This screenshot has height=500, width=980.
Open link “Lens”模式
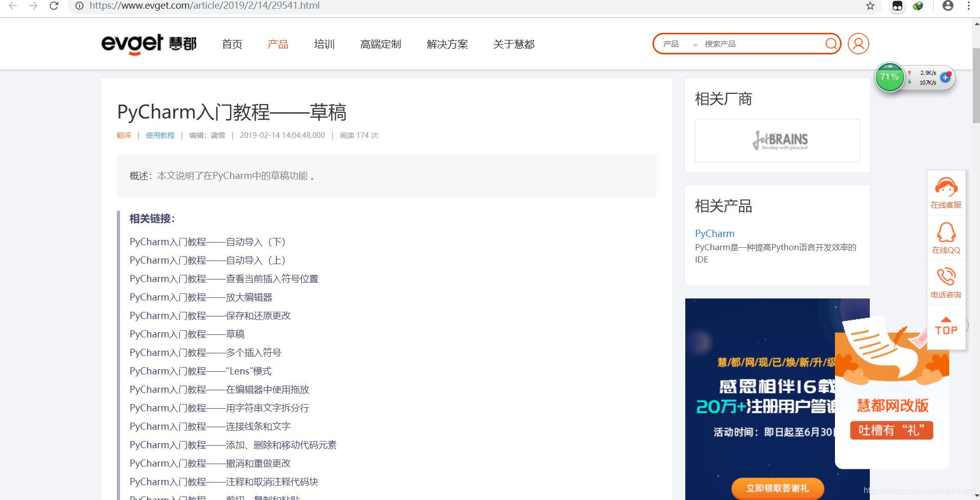coord(200,371)
